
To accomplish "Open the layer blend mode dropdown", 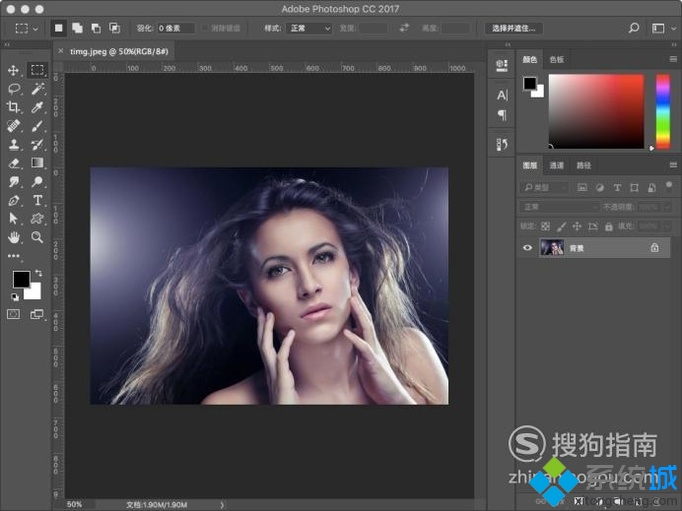I will (x=559, y=207).
